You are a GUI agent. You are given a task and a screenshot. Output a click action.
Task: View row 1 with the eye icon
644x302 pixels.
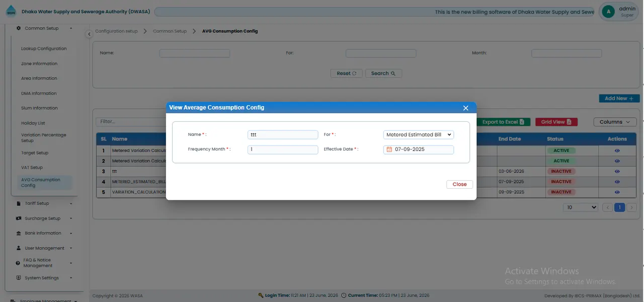click(x=617, y=150)
